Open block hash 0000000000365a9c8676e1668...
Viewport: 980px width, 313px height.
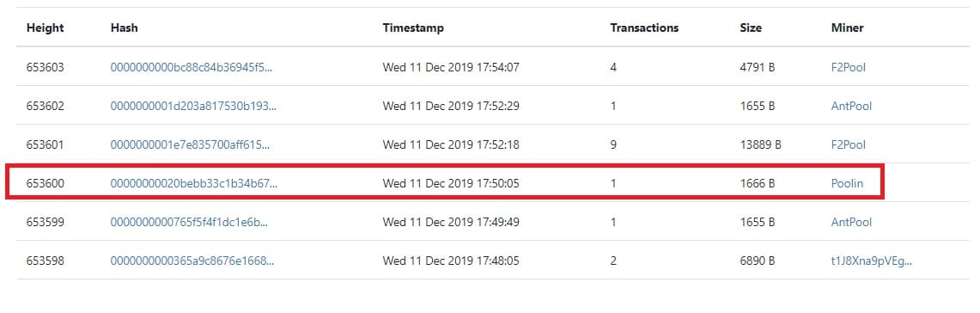click(192, 261)
